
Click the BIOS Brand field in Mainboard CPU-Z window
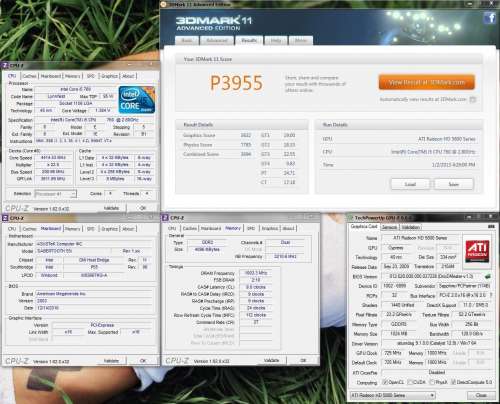[93, 294]
